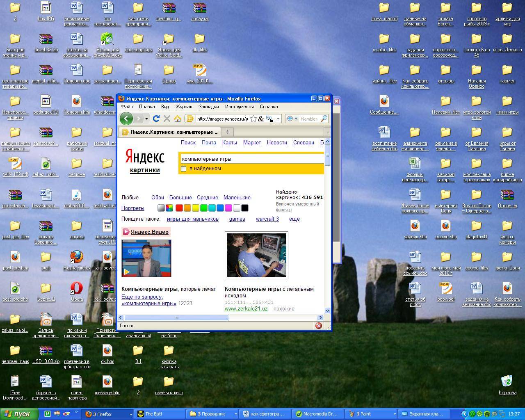This screenshot has height=420, width=525.
Task: Click the site identity icon in address bar
Action: 189,119
